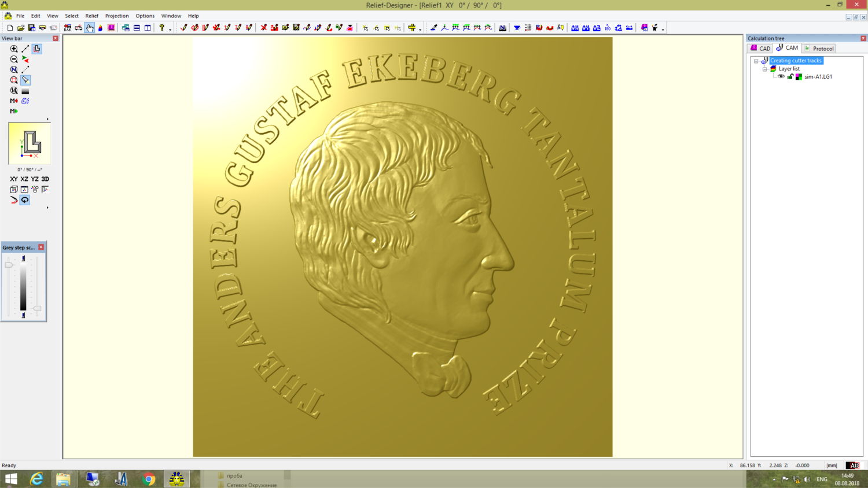
Task: Collapse the Creating cutter tracks tree node
Action: tap(756, 61)
